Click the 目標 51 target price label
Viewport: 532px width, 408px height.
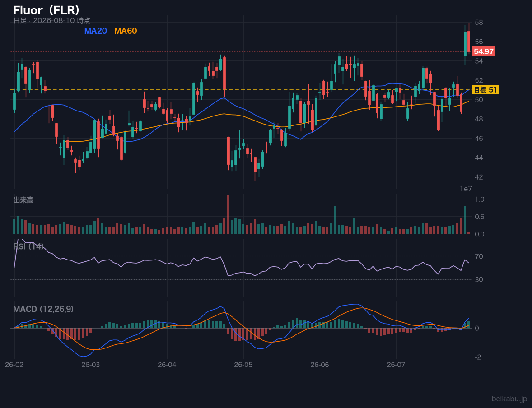[485, 90]
